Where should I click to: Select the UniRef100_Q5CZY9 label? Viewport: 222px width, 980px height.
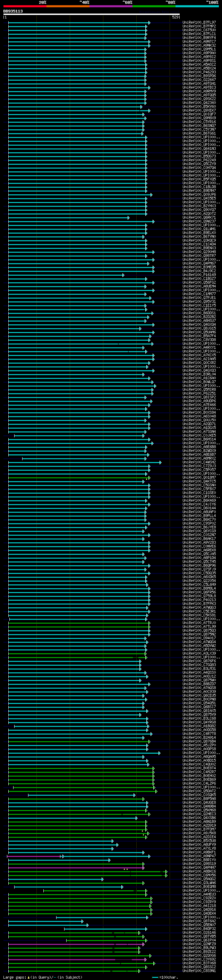tap(199, 164)
